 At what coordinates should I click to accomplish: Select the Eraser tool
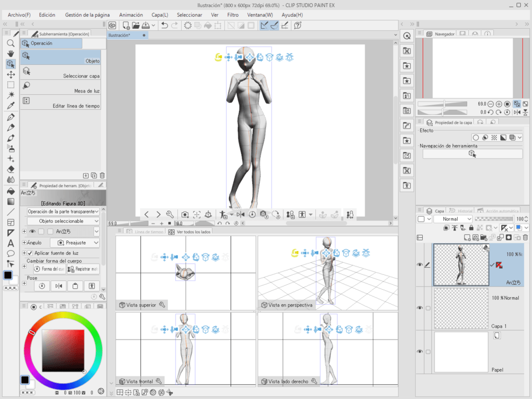click(11, 169)
